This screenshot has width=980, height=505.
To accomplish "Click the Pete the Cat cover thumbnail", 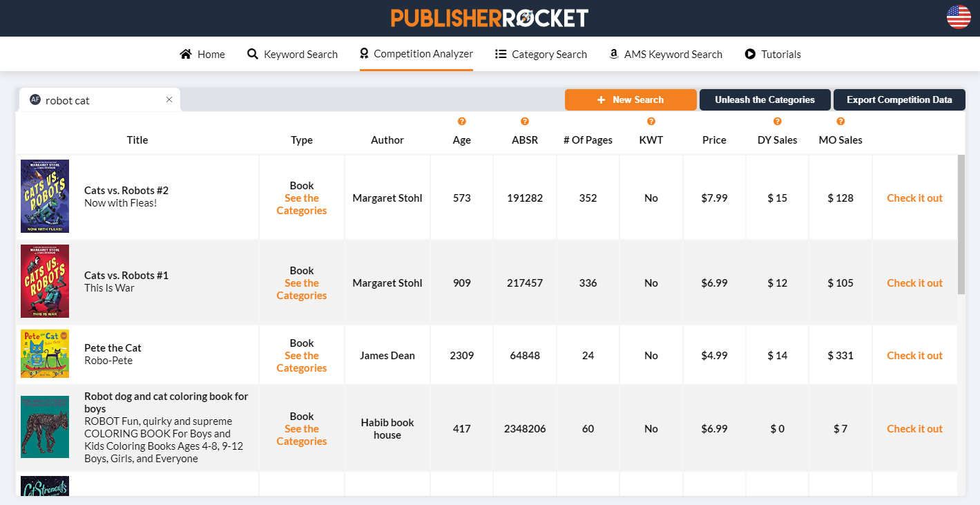I will [x=45, y=354].
